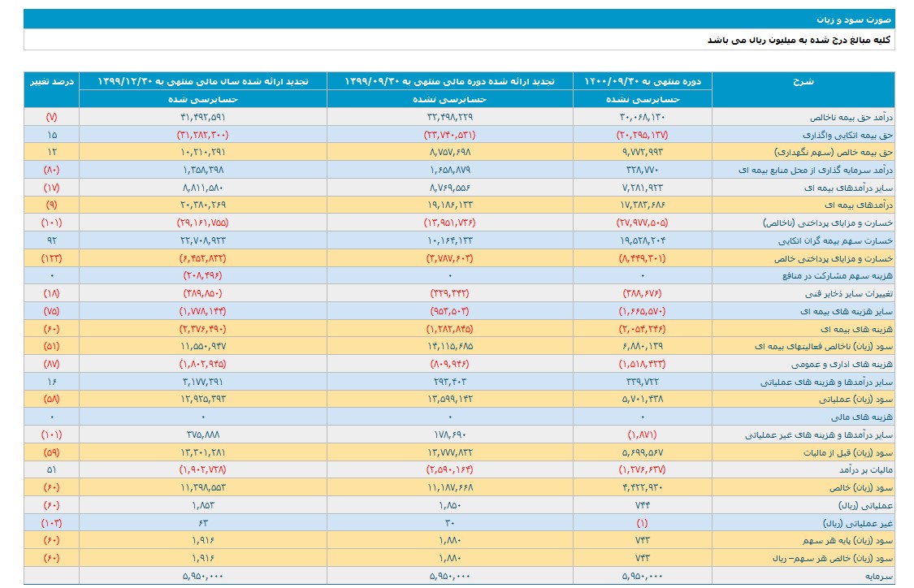Select the 'مالیات بر درآمد' row label

click(864, 470)
